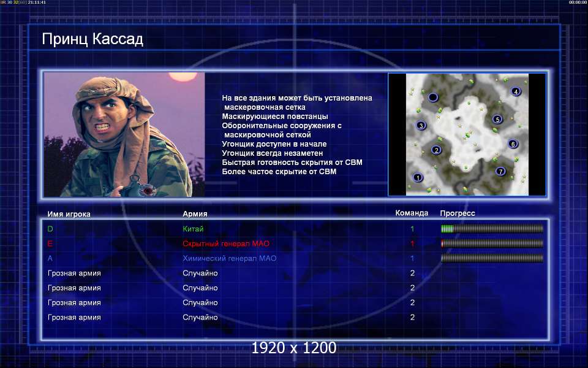588x368 pixels.
Task: Select start position 2 on the minimap
Action: pyautogui.click(x=436, y=150)
